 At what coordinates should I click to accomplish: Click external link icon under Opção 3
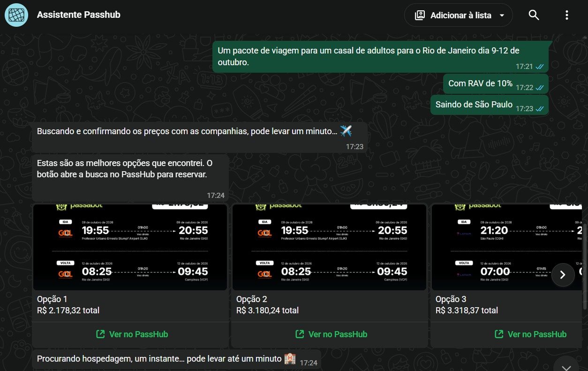[499, 334]
